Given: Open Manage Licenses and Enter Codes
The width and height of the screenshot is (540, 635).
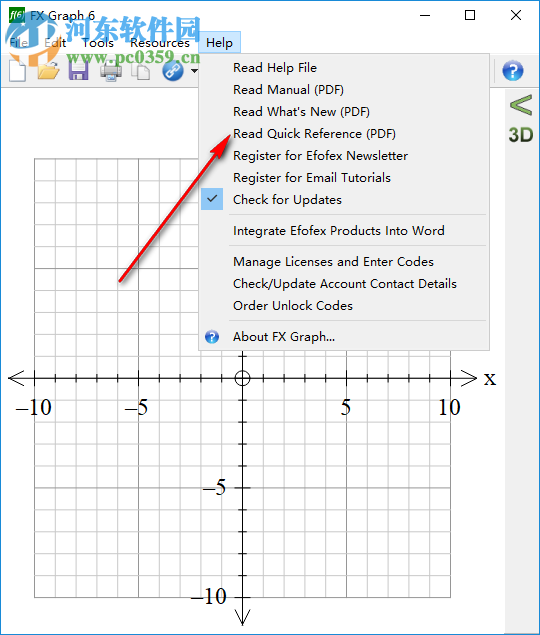Looking at the screenshot, I should [333, 262].
